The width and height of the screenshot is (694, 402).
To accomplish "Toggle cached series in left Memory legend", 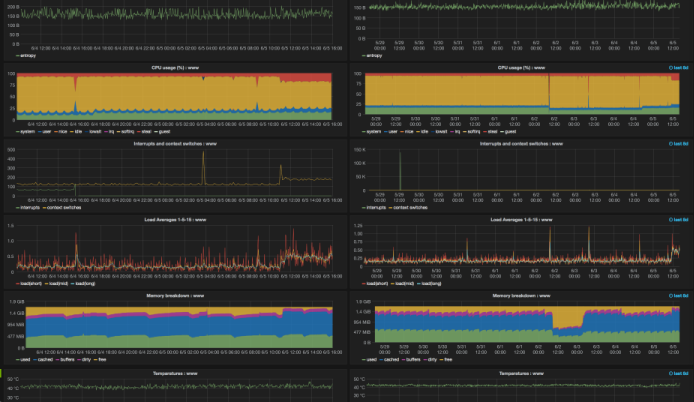I will pyautogui.click(x=43, y=359).
